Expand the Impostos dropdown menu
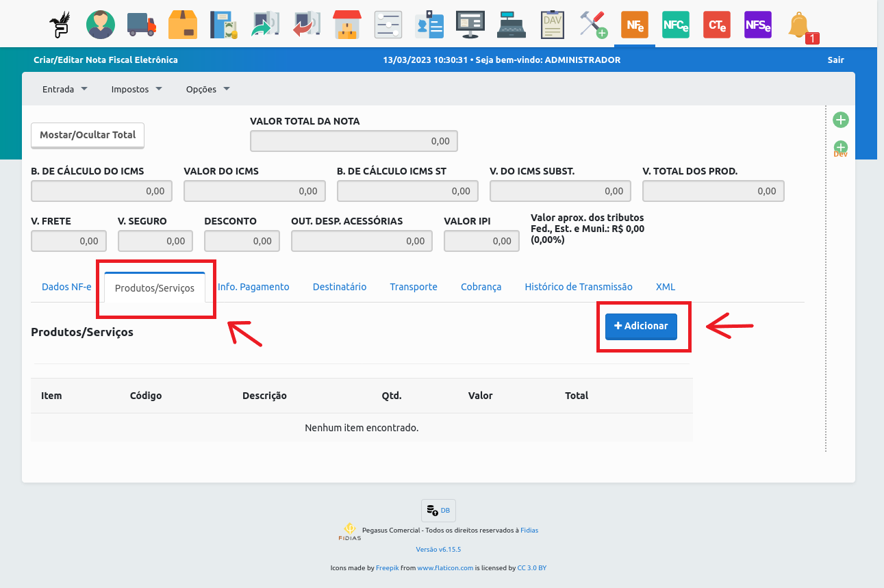 [136, 89]
